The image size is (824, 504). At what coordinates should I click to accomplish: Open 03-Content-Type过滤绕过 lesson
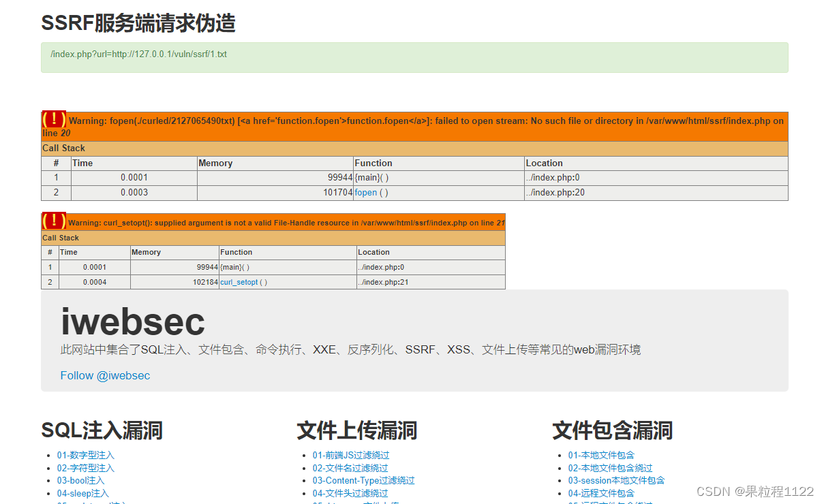pos(363,480)
